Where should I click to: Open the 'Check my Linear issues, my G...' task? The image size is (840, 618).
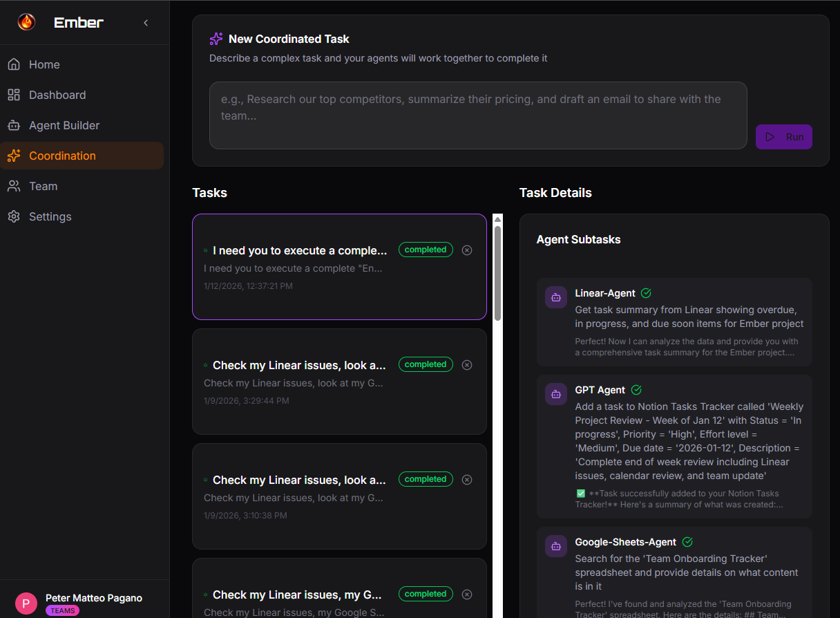pos(339,588)
